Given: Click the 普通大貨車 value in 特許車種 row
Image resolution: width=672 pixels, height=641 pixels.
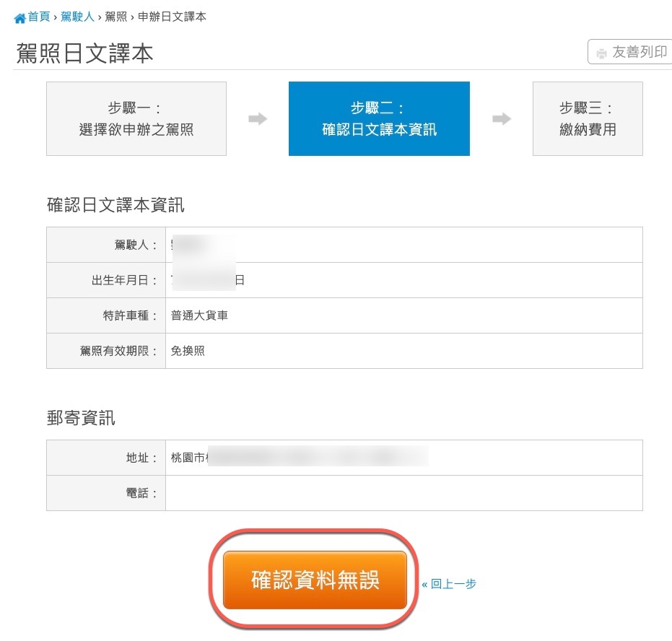Looking at the screenshot, I should 200,315.
